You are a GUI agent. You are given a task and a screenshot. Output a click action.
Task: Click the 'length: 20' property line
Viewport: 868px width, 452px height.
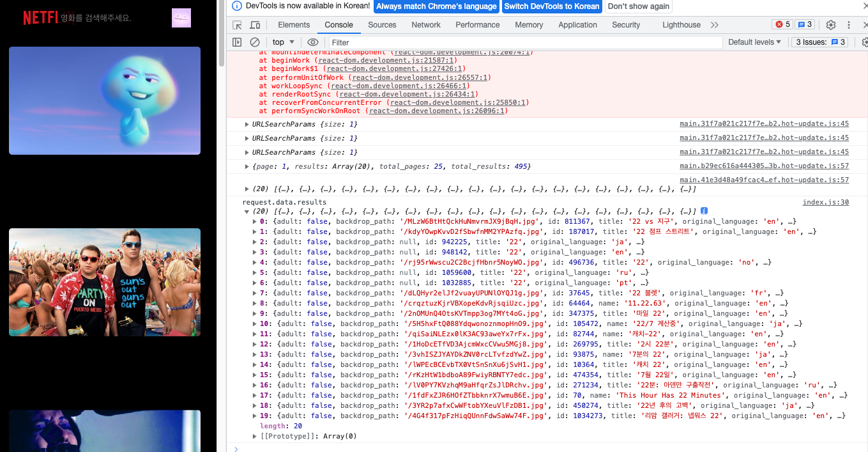click(x=281, y=426)
